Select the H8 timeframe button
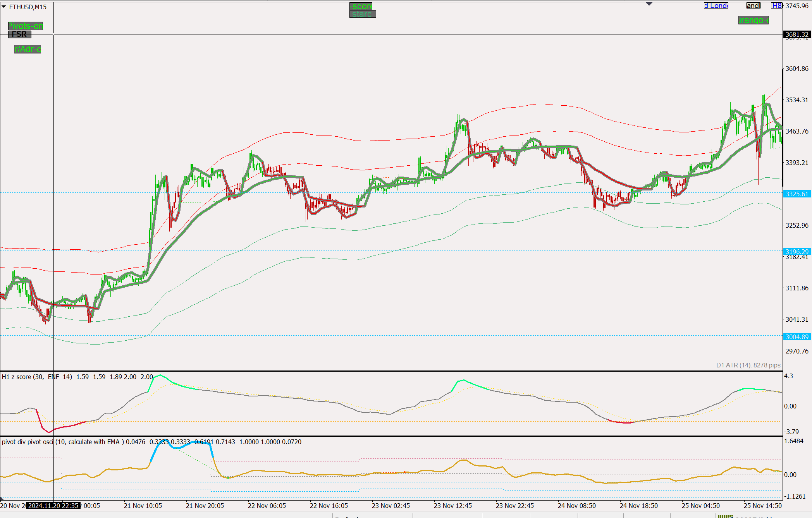 point(776,5)
